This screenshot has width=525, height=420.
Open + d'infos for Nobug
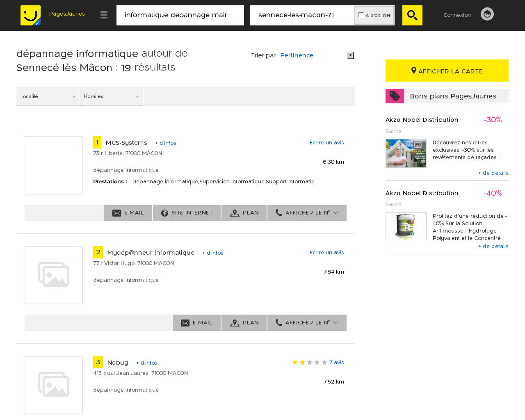(x=147, y=363)
